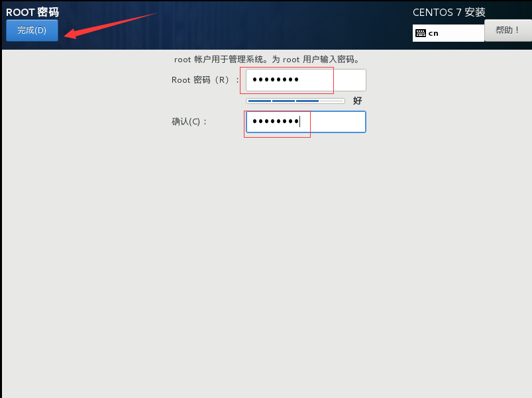Click the dark blue header banner
This screenshot has height=398, width=532.
pyautogui.click(x=237, y=25)
